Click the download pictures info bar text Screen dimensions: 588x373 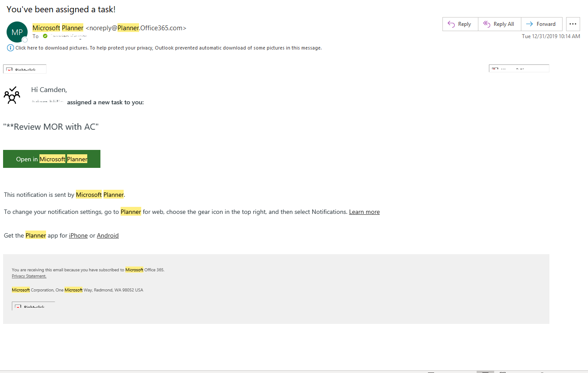[x=168, y=48]
